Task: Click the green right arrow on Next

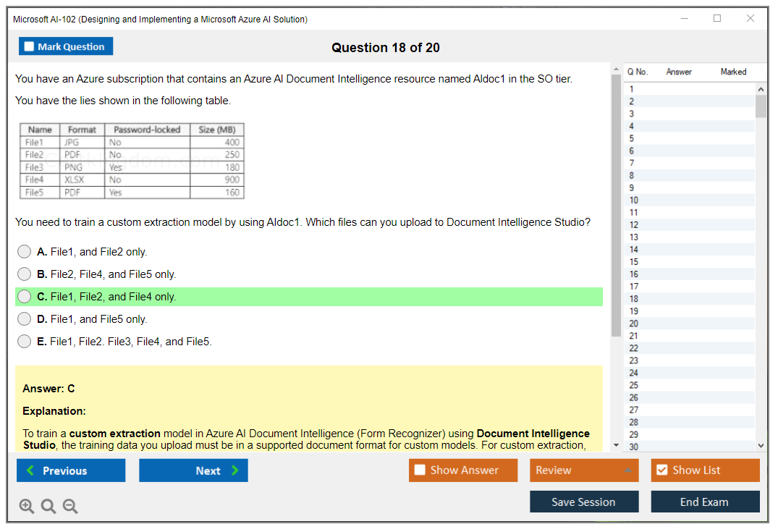Action: click(234, 470)
